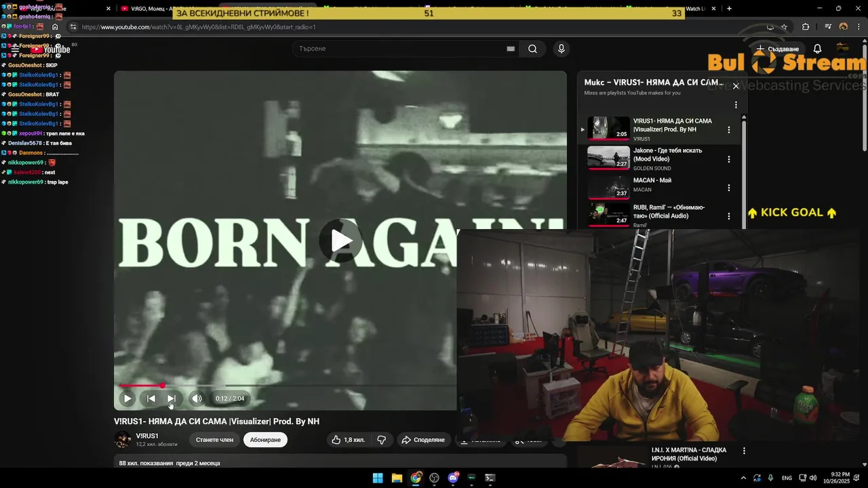Close the Mix playlist panel
This screenshot has height=488, width=868.
click(736, 86)
